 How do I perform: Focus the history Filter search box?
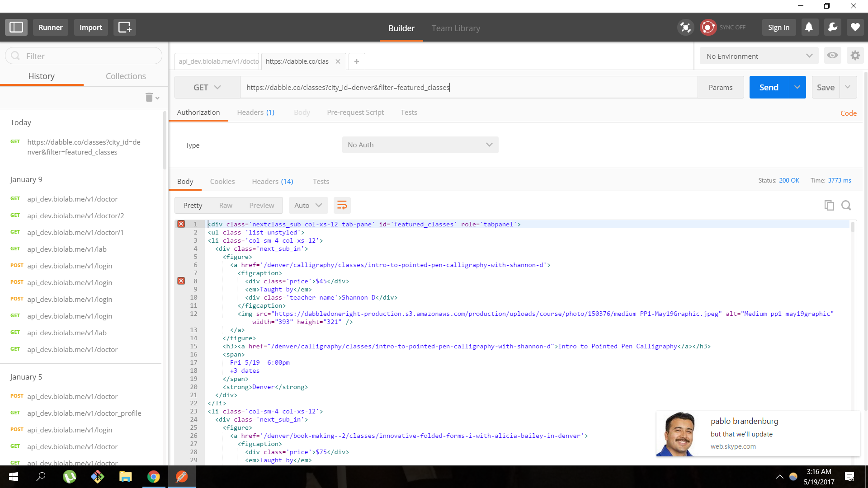(x=84, y=56)
